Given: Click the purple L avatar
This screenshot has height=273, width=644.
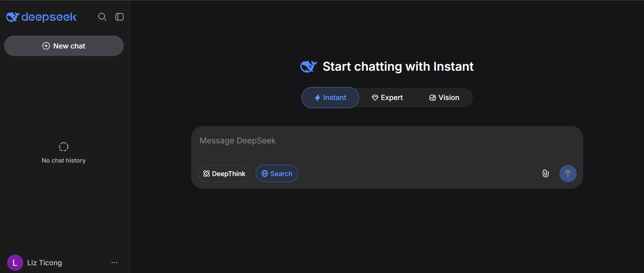Looking at the screenshot, I should (15, 263).
